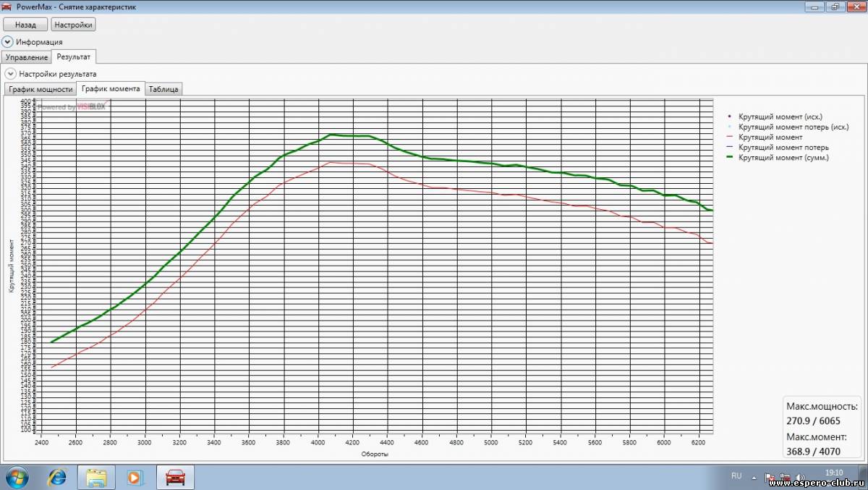Click the 270.9 / 6065 value
The width and height of the screenshot is (868, 490).
813,420
